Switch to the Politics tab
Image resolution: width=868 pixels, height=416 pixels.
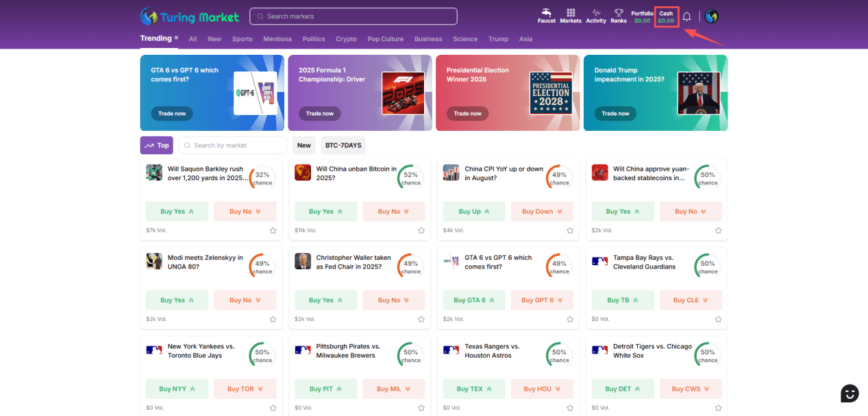click(x=314, y=39)
